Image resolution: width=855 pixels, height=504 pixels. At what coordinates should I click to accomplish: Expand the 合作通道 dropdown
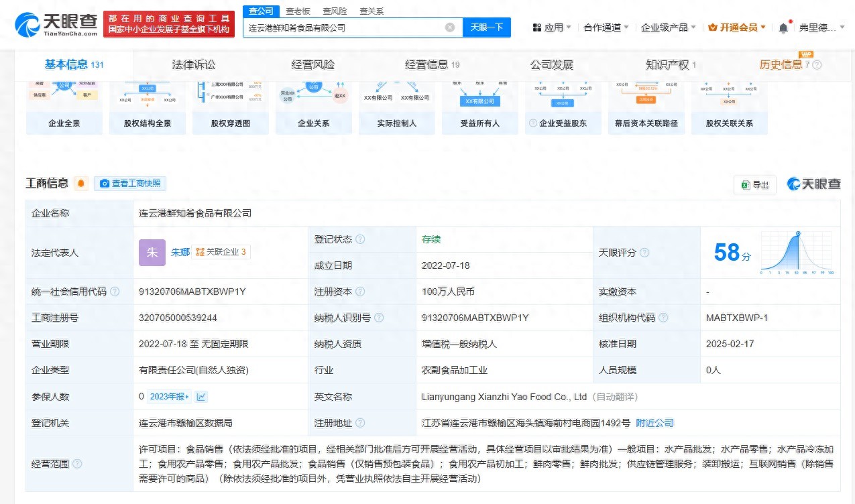[606, 27]
